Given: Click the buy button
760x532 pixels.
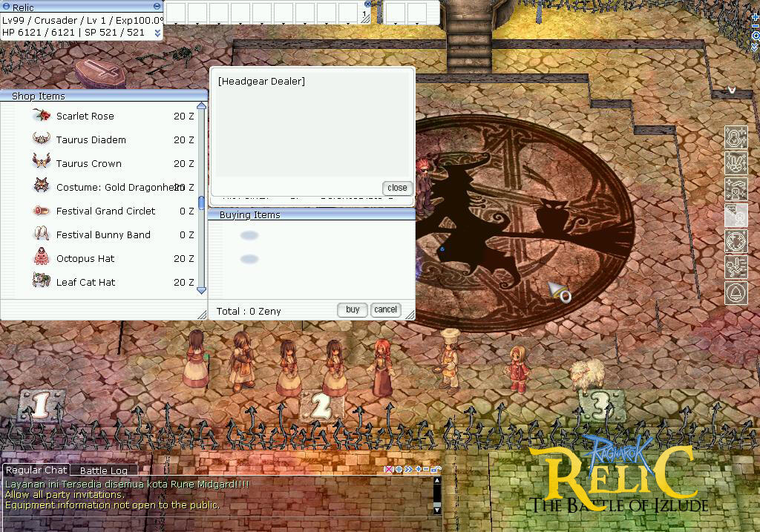Looking at the screenshot, I should click(353, 309).
